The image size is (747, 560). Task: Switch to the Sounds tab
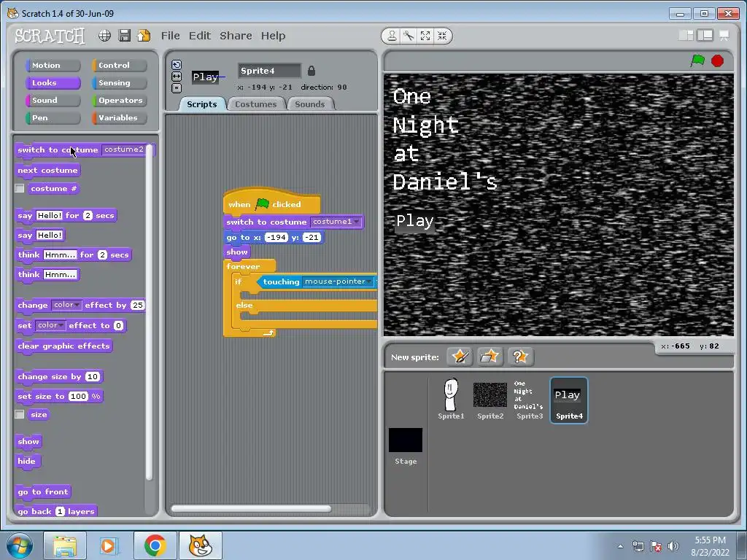(309, 104)
